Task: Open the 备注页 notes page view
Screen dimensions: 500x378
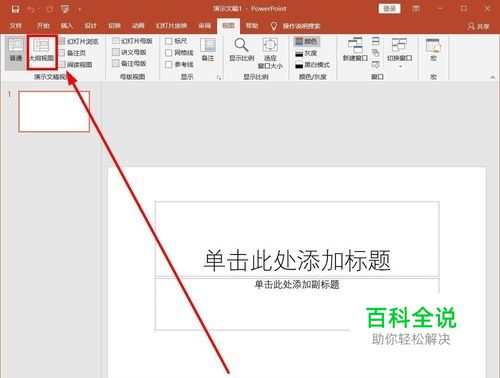Action: pos(73,53)
